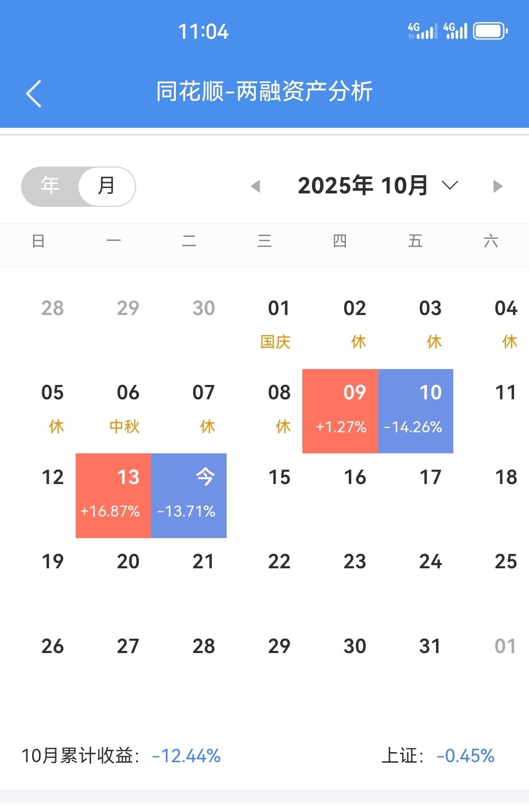Screen dimensions: 529x812
Task: Tap the greyed-out September 28 date
Action: (x=53, y=309)
